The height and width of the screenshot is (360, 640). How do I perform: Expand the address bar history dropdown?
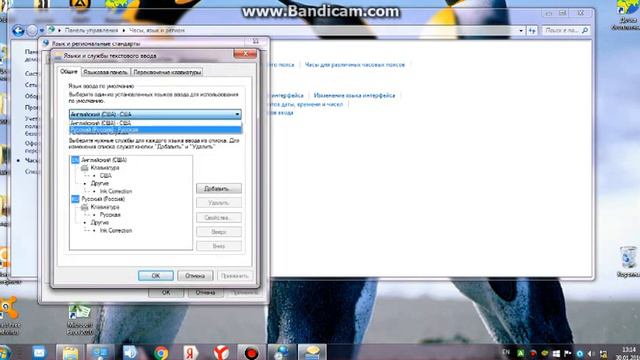[521, 31]
